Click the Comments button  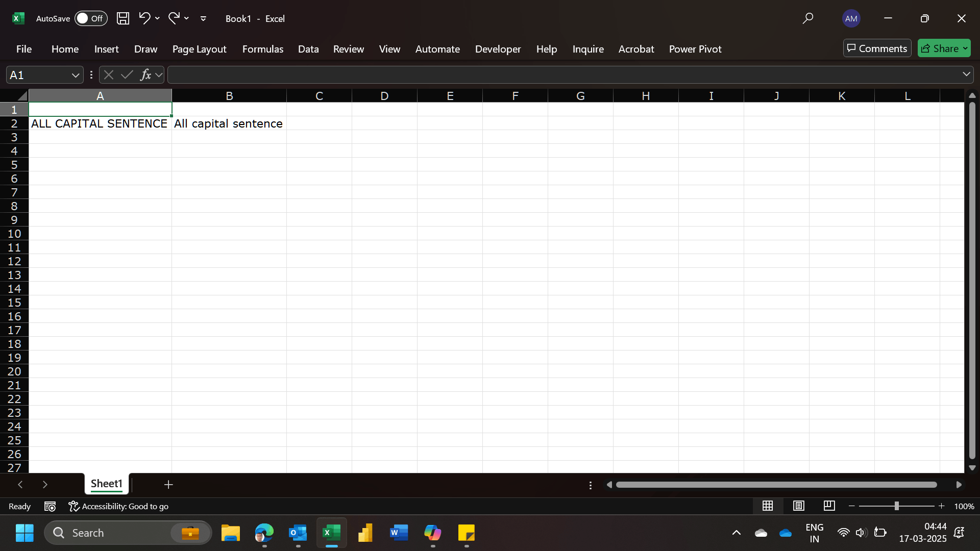tap(877, 48)
